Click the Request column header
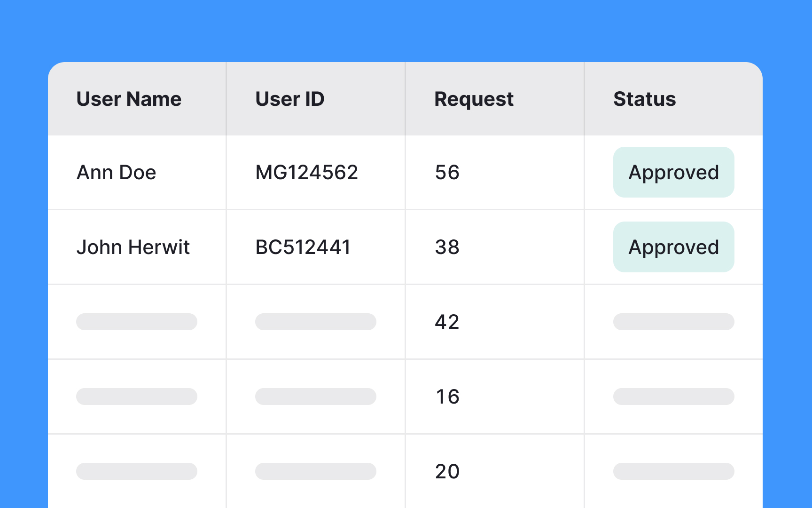The height and width of the screenshot is (508, 812). point(473,99)
